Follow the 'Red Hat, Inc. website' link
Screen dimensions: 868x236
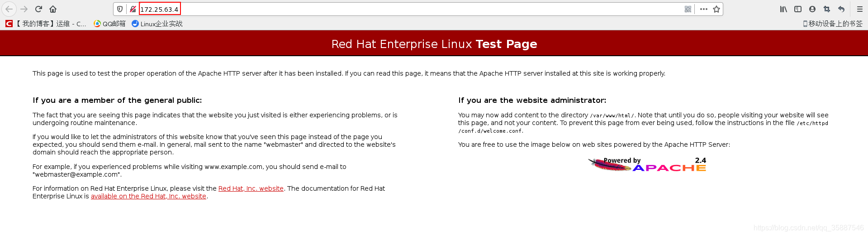click(x=251, y=188)
